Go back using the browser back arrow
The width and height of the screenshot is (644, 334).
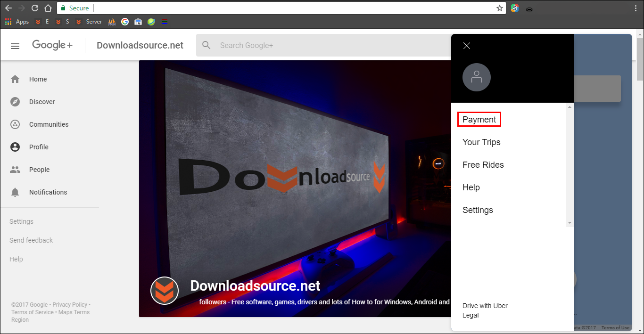point(8,8)
